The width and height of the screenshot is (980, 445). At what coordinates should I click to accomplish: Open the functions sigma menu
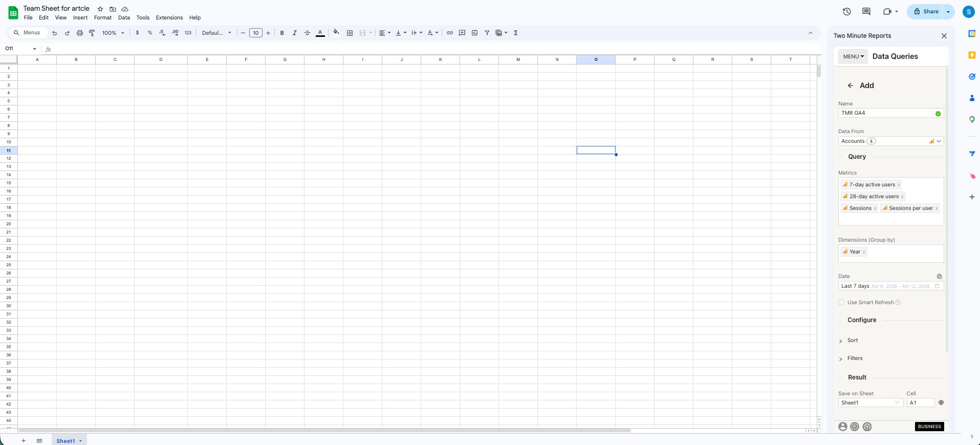pyautogui.click(x=516, y=33)
